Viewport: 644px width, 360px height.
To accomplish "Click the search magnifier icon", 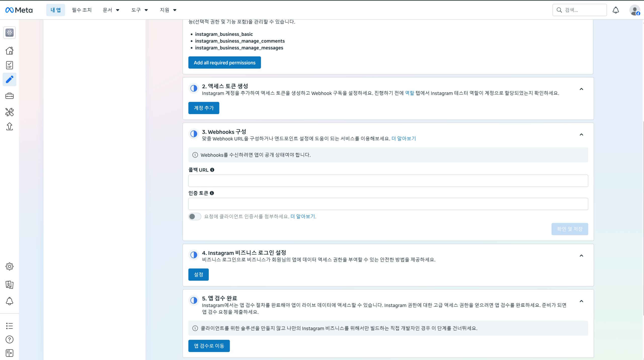I will [x=559, y=10].
